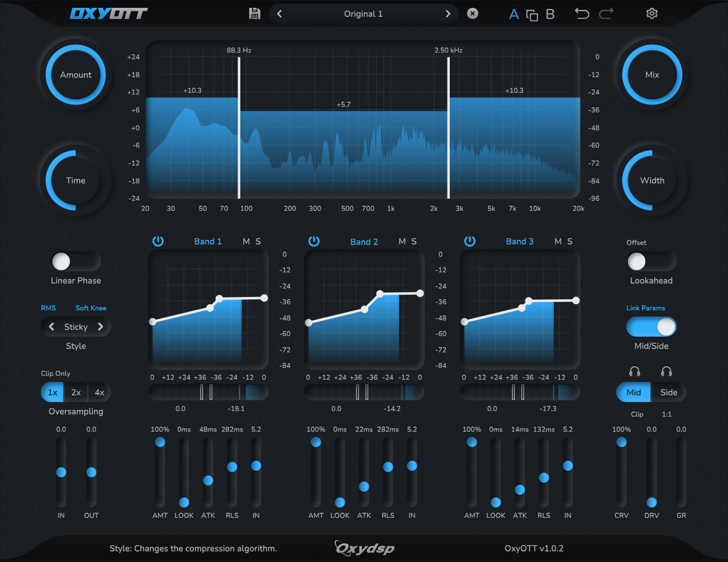
Task: Set oversampling to 1x
Action: pos(53,393)
